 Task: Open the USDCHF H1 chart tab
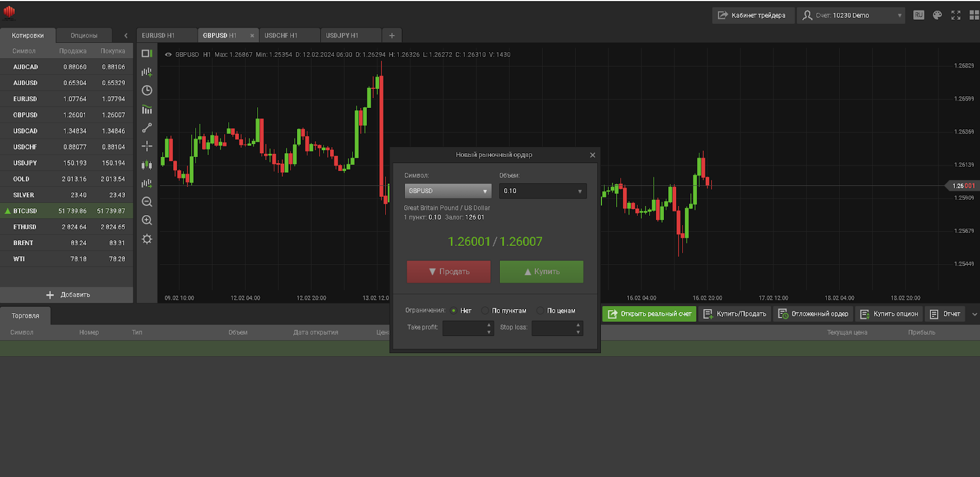(289, 36)
